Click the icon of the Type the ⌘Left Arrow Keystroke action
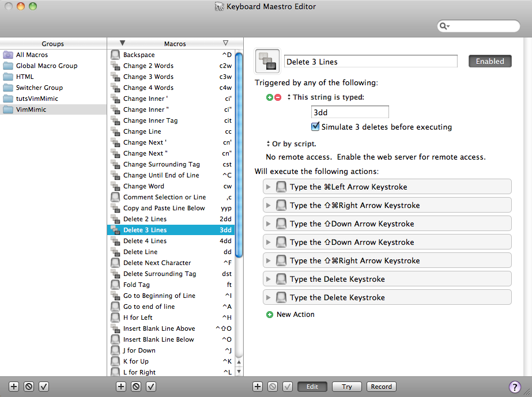Viewport: 532px width, 397px height. pyautogui.click(x=281, y=187)
